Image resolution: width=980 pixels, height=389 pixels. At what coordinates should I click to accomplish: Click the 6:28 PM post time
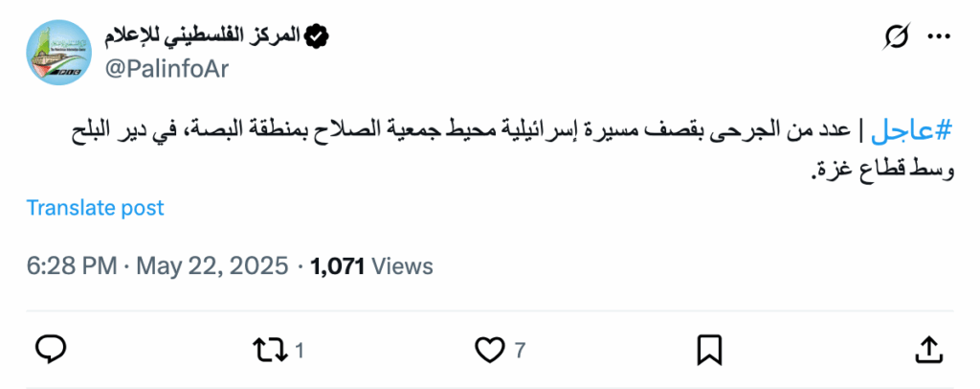coord(72,266)
